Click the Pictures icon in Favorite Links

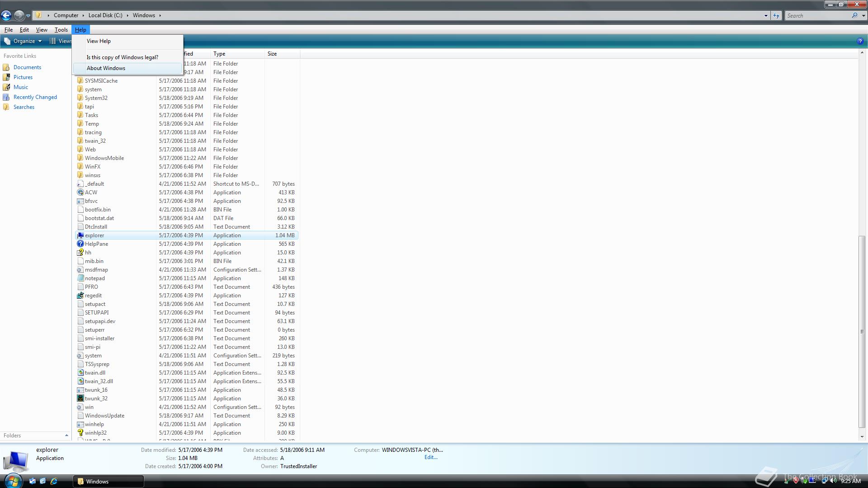click(x=6, y=77)
